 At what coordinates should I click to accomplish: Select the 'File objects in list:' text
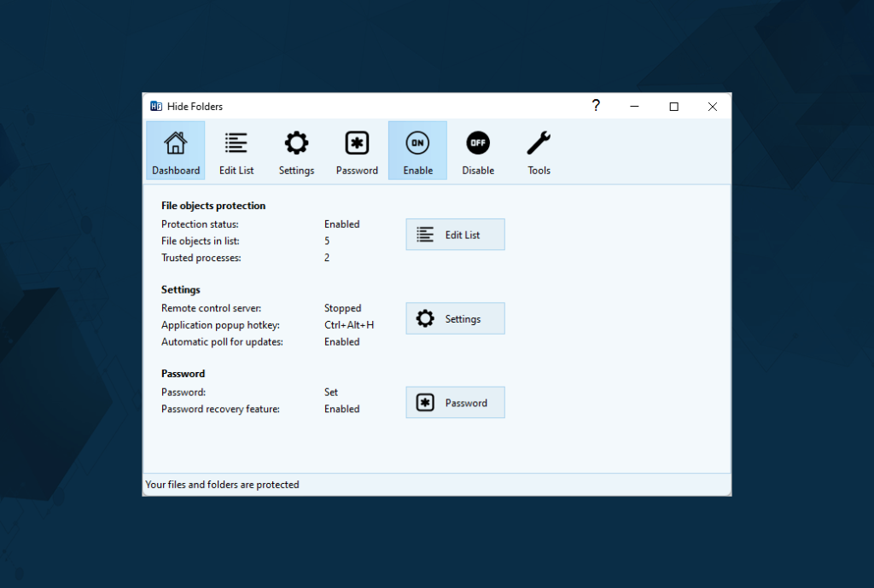pyautogui.click(x=201, y=241)
